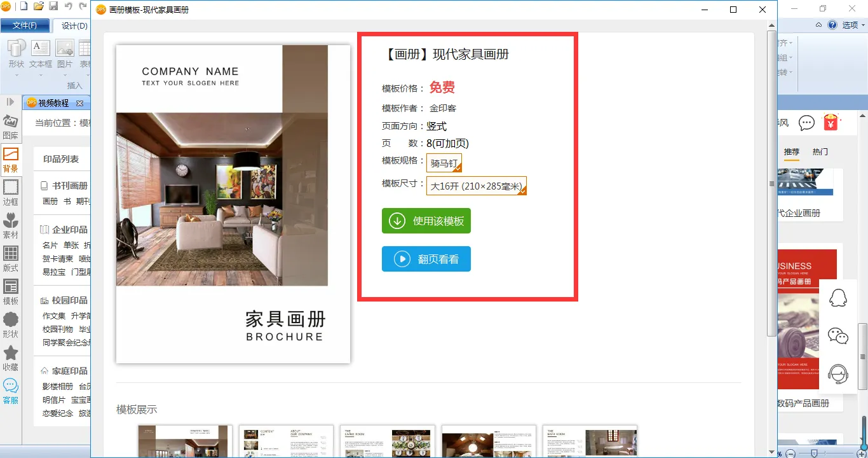Image resolution: width=868 pixels, height=458 pixels.
Task: Open the 文件(F) menu
Action: [25, 25]
